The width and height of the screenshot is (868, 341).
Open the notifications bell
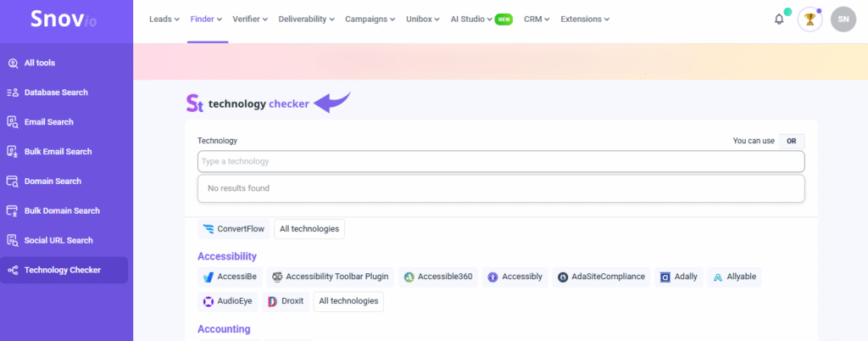point(779,20)
